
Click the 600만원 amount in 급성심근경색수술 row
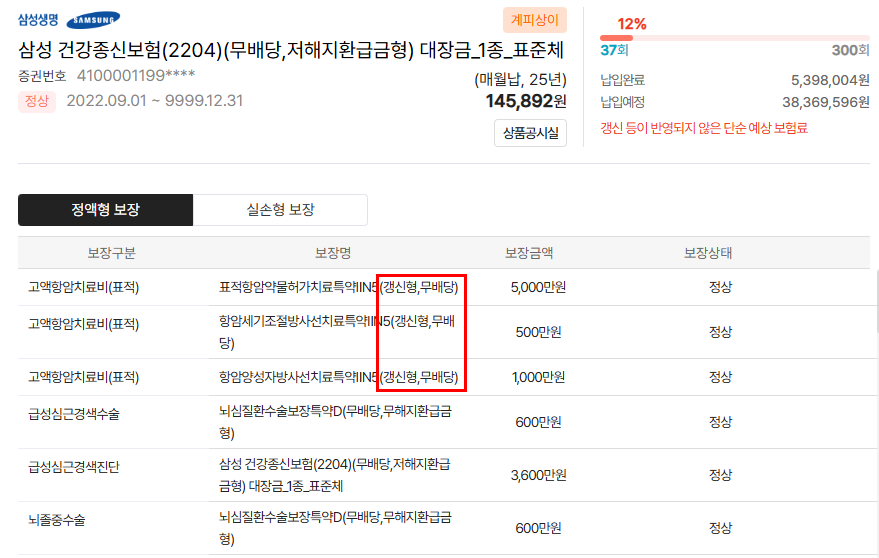(538, 422)
